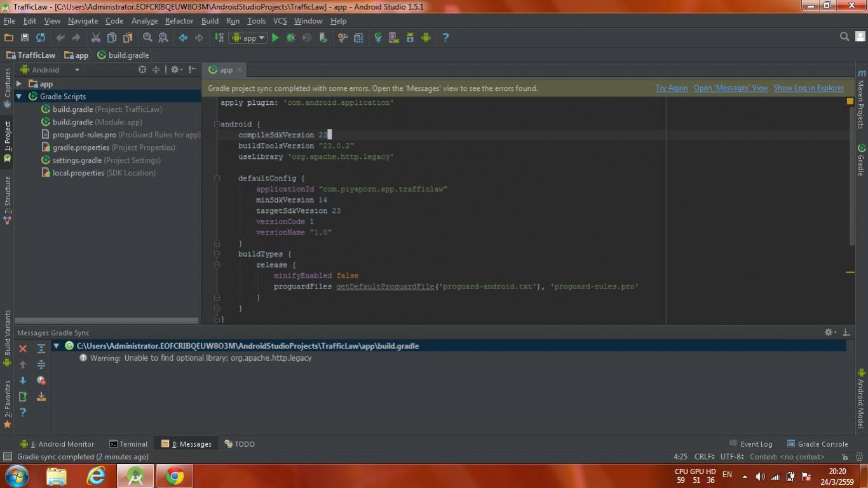This screenshot has width=868, height=488.
Task: Attach debugger to Android process icon
Action: [323, 38]
